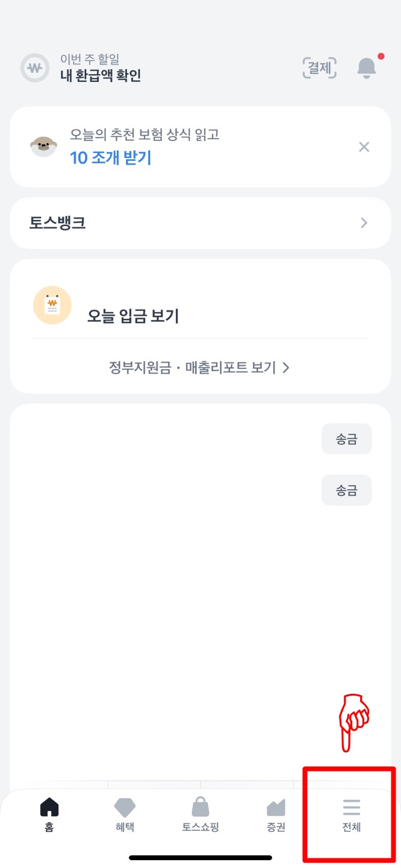Expand the 토스뱅크 section

tap(200, 222)
